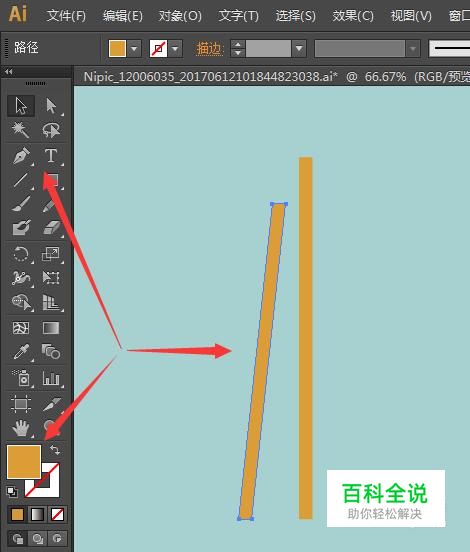The width and height of the screenshot is (470, 552).
Task: Swap fill and stroke colors
Action: pos(55,450)
